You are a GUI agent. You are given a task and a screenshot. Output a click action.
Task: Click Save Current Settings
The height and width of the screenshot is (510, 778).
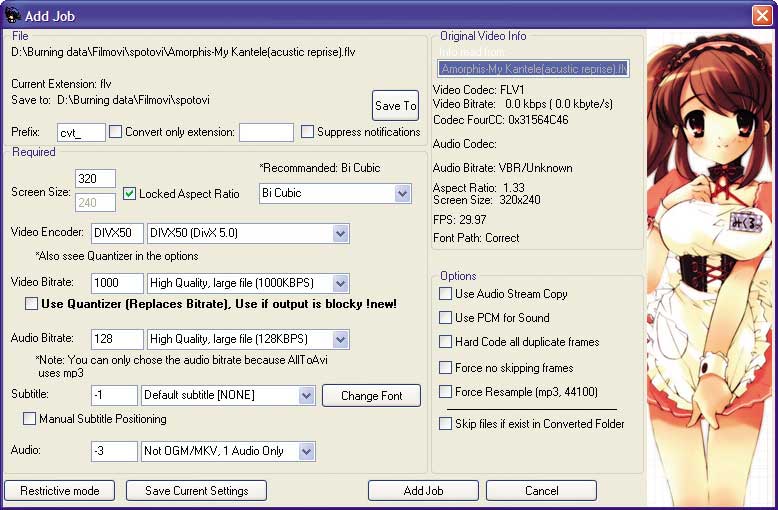196,491
